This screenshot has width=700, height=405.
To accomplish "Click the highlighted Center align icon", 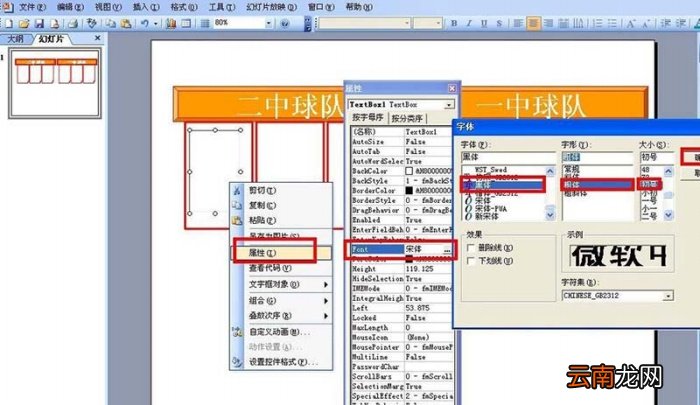I will [533, 23].
